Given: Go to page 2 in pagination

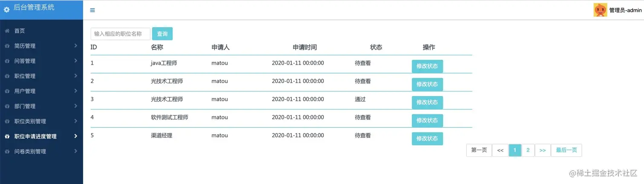Looking at the screenshot, I should [528, 150].
